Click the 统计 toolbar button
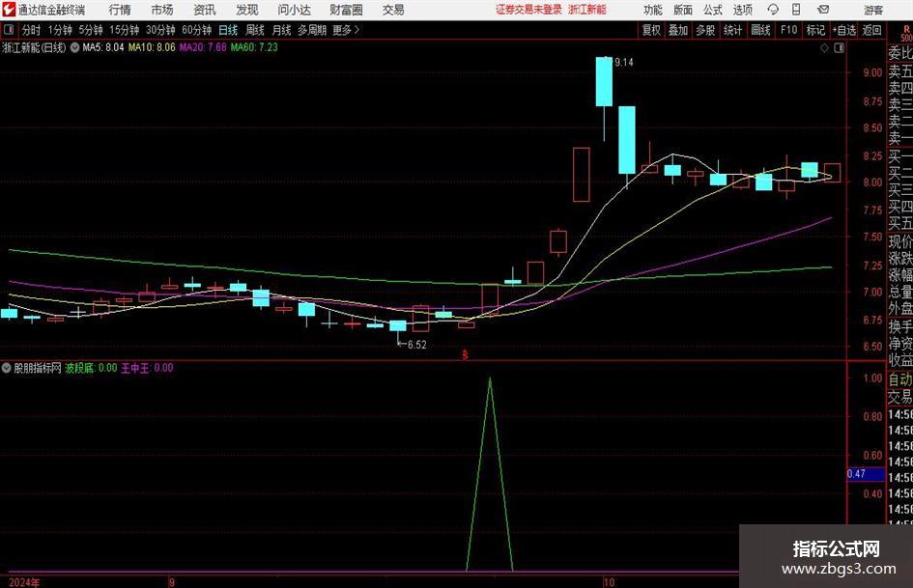This screenshot has width=913, height=588. tap(732, 30)
